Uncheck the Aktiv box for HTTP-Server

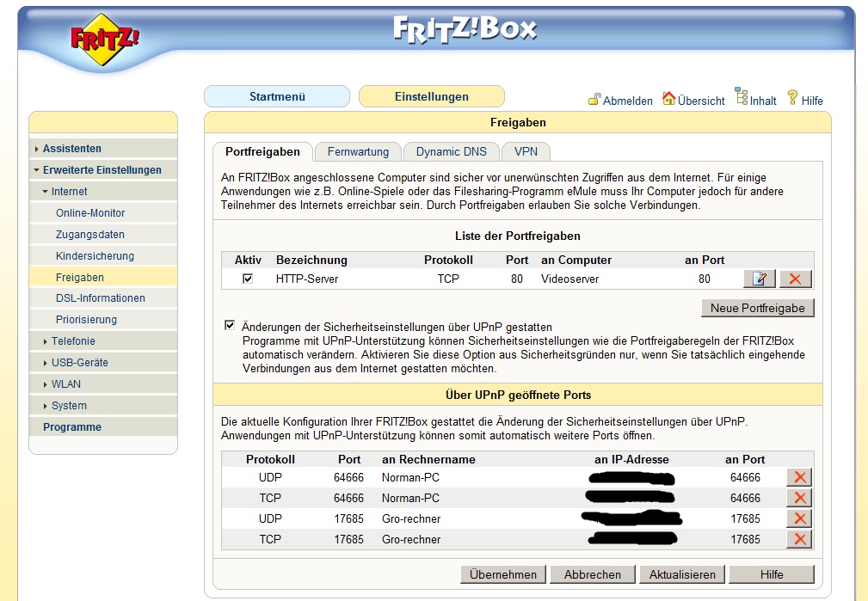pyautogui.click(x=248, y=279)
